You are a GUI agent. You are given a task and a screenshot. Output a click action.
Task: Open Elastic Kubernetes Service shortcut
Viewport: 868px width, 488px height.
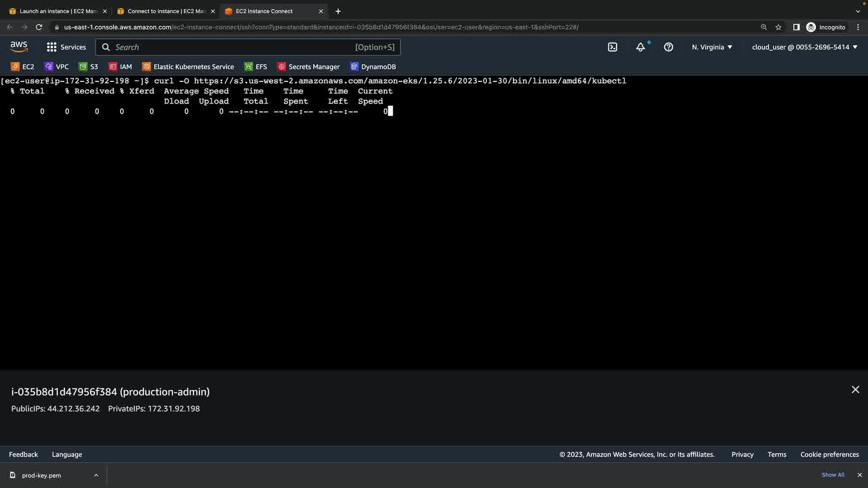click(x=188, y=67)
